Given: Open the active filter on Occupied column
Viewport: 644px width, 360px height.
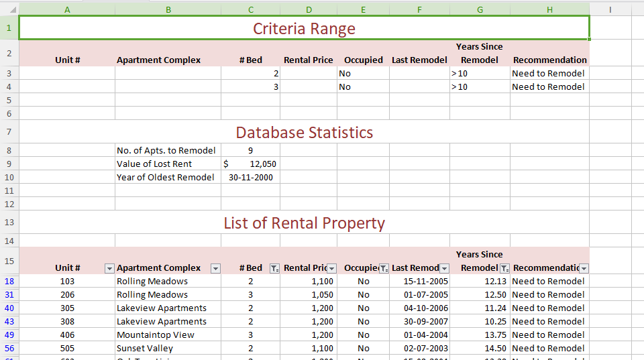Looking at the screenshot, I should coord(383,268).
